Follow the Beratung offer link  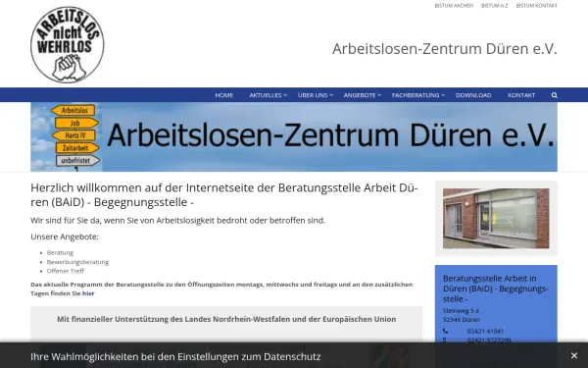[60, 253]
